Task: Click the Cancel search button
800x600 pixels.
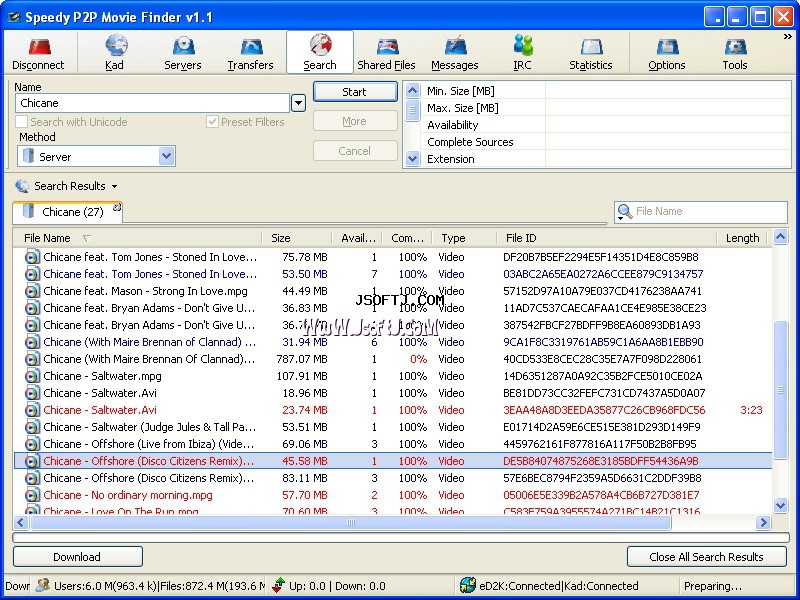Action: pyautogui.click(x=355, y=151)
